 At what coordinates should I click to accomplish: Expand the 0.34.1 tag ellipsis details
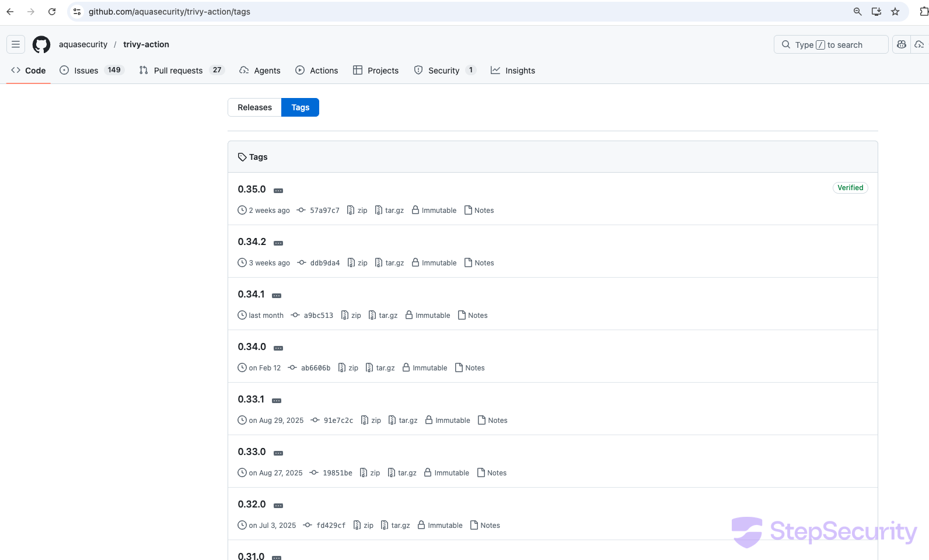click(277, 296)
